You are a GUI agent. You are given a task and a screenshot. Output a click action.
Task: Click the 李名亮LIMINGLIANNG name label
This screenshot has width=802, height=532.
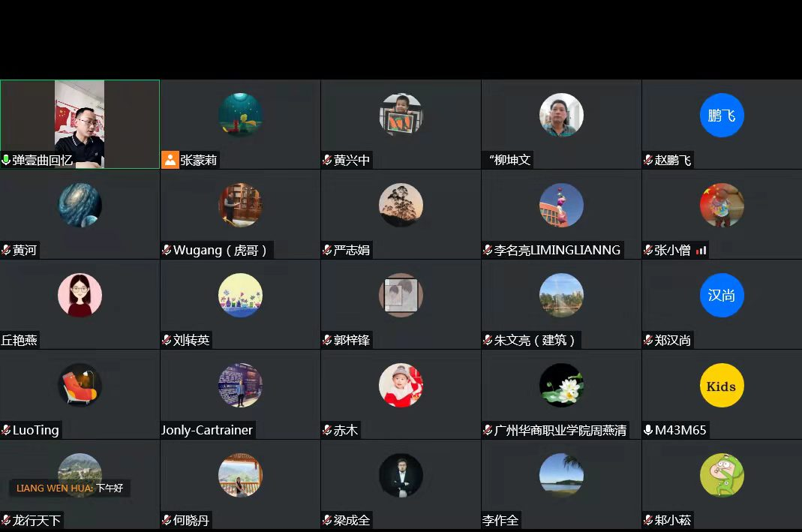click(557, 250)
